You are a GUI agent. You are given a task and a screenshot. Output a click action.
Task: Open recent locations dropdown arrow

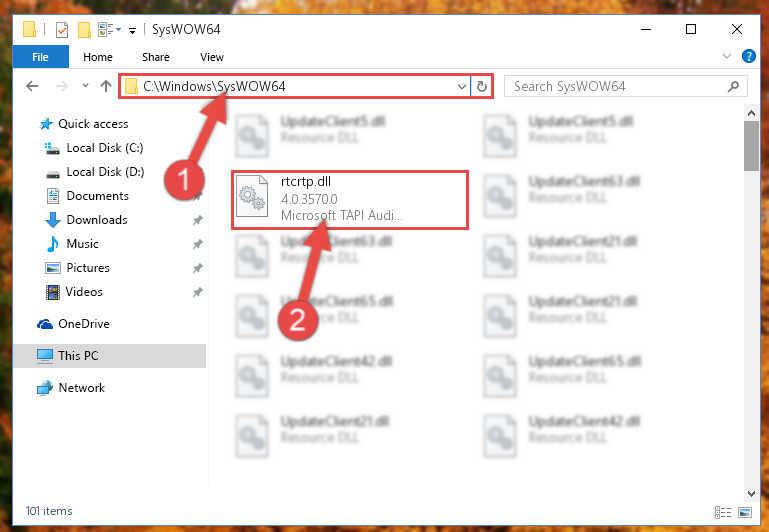pos(85,86)
